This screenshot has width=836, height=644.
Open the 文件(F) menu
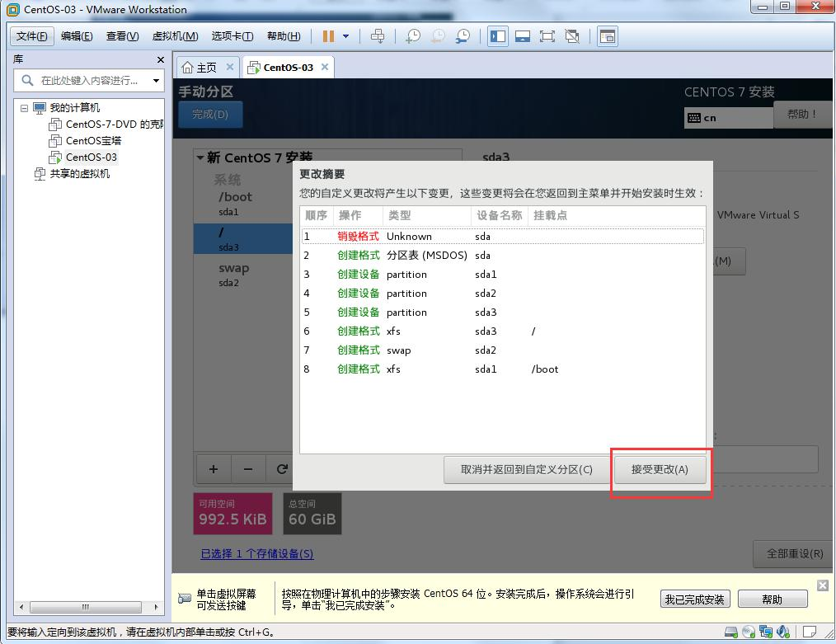point(32,36)
